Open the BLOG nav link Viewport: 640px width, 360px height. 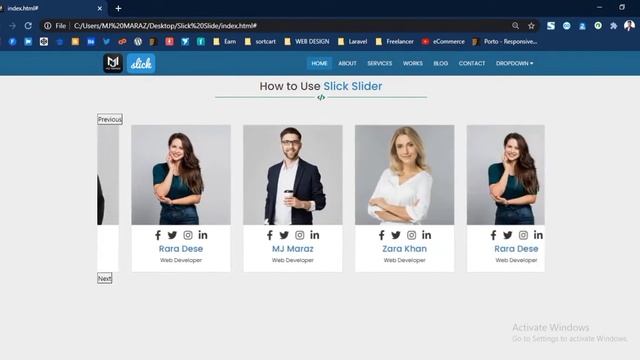tap(440, 63)
